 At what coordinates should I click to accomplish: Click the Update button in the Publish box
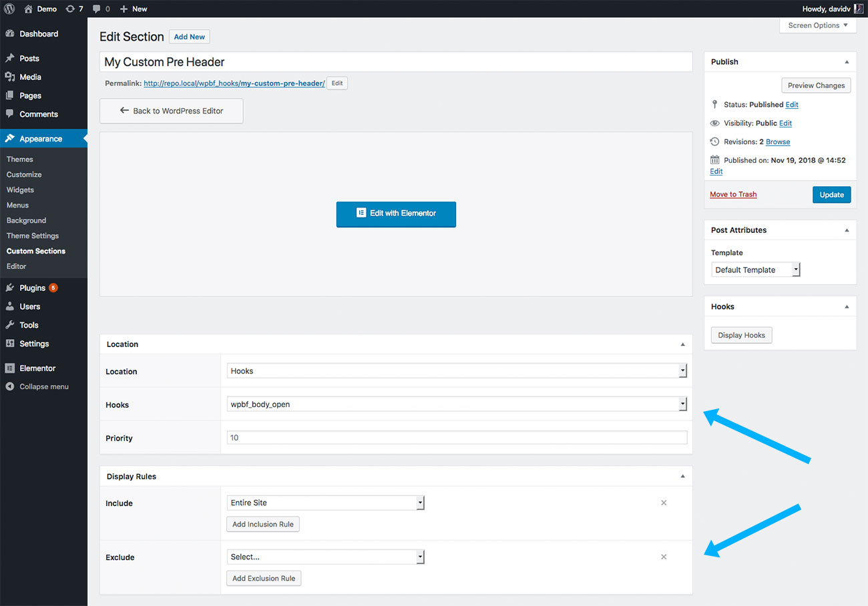831,194
